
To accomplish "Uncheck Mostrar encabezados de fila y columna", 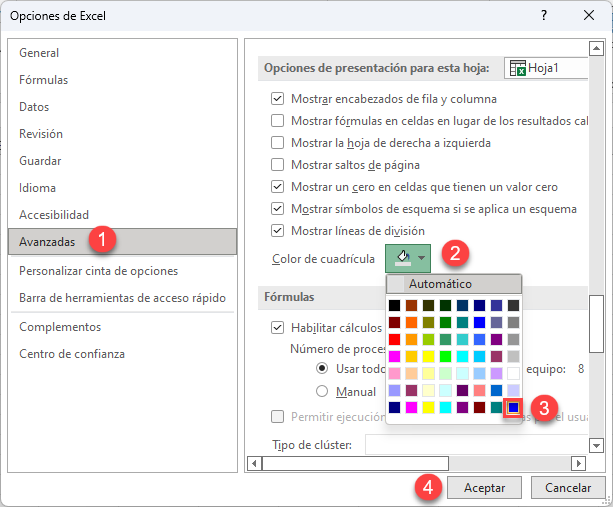I will pos(278,99).
